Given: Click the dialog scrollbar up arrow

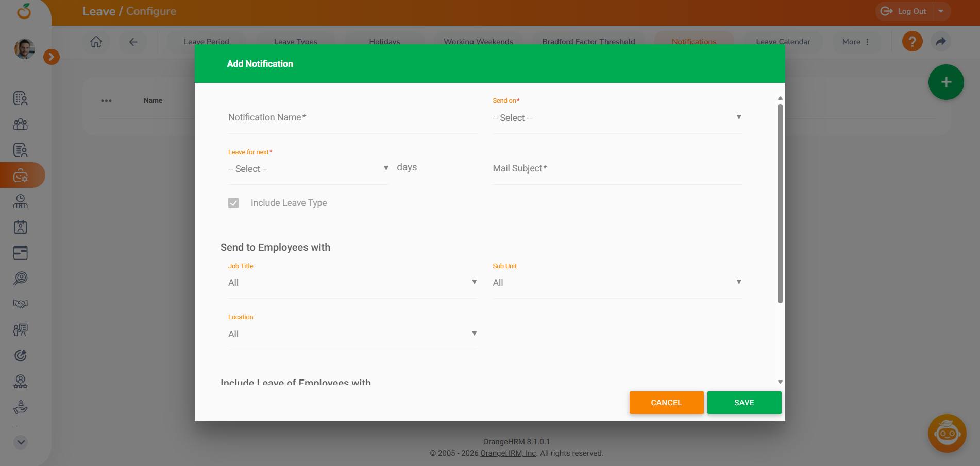Looking at the screenshot, I should pos(780,98).
